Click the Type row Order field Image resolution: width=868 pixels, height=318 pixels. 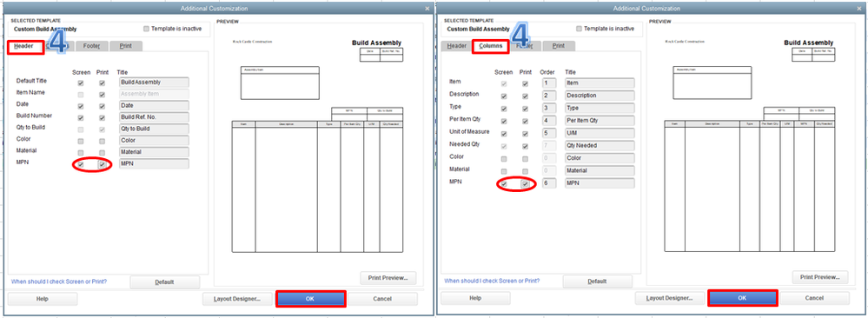(548, 108)
